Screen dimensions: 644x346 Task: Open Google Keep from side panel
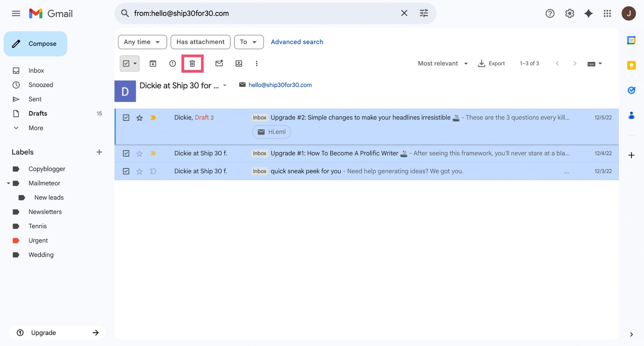point(631,65)
